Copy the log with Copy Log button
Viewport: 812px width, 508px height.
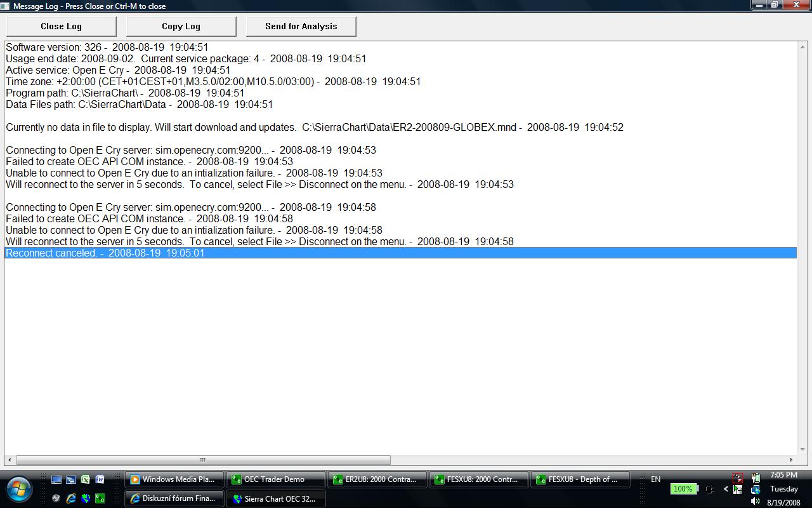click(181, 26)
